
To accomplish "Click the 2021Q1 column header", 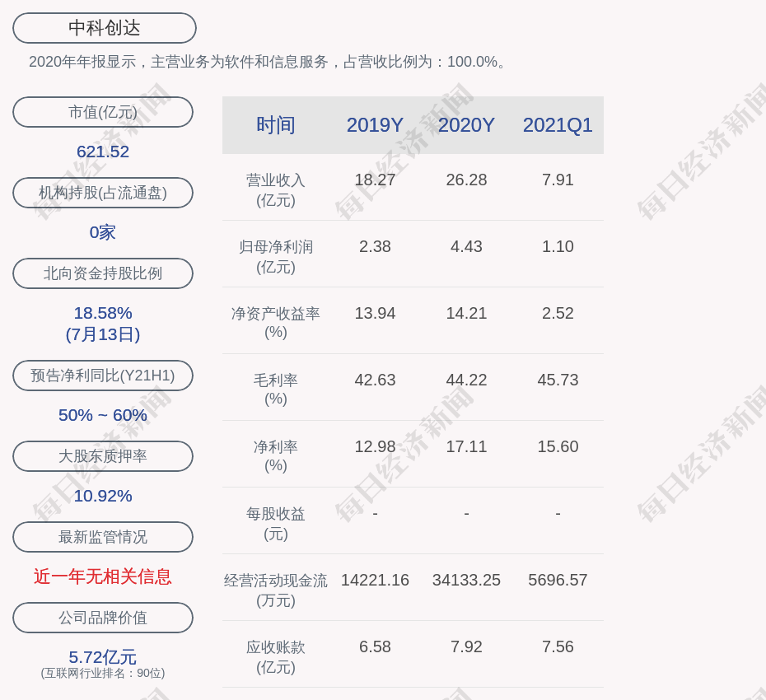I will 558,125.
